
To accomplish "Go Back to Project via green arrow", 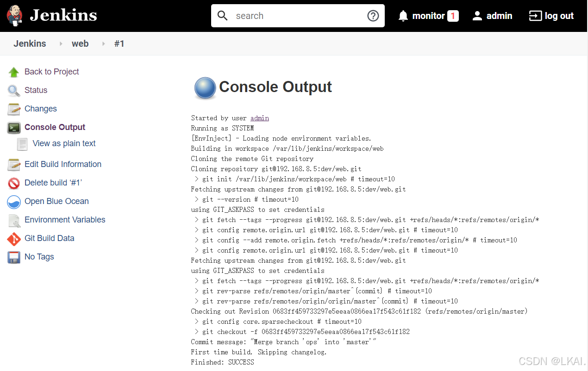I will 13,71.
